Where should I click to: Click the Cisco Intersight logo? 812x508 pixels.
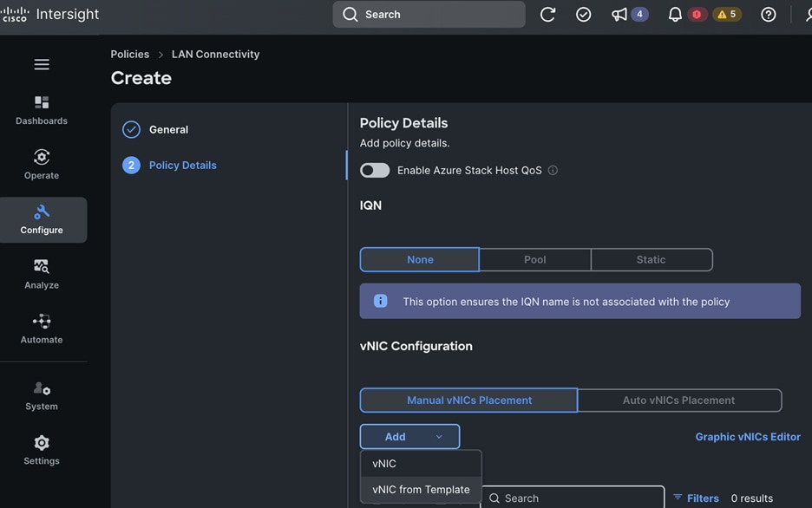click(x=50, y=14)
